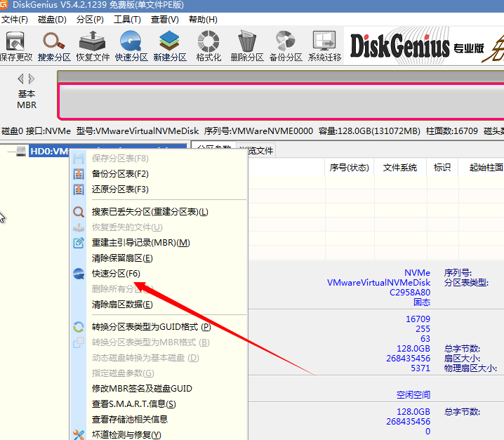The image size is (504, 440).
Task: Click the 16709 cylinders value
Action: coord(418,319)
